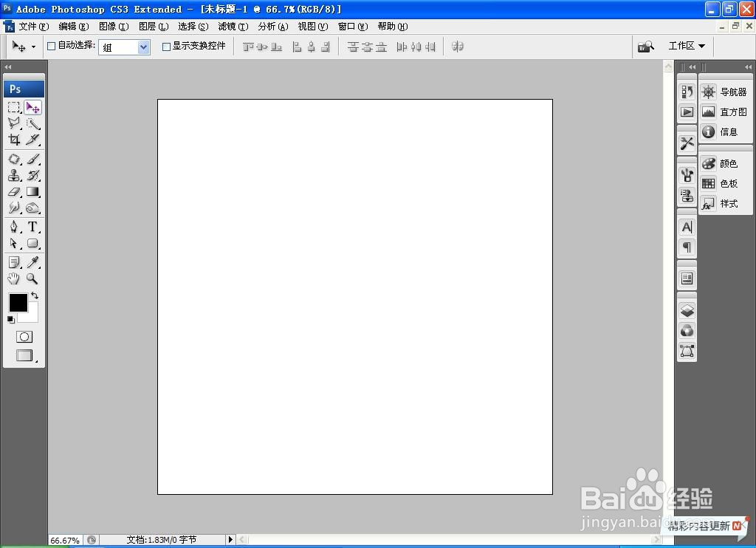Open the Tool Presets panel icon
Image resolution: width=756 pixels, height=548 pixels.
pos(687,143)
